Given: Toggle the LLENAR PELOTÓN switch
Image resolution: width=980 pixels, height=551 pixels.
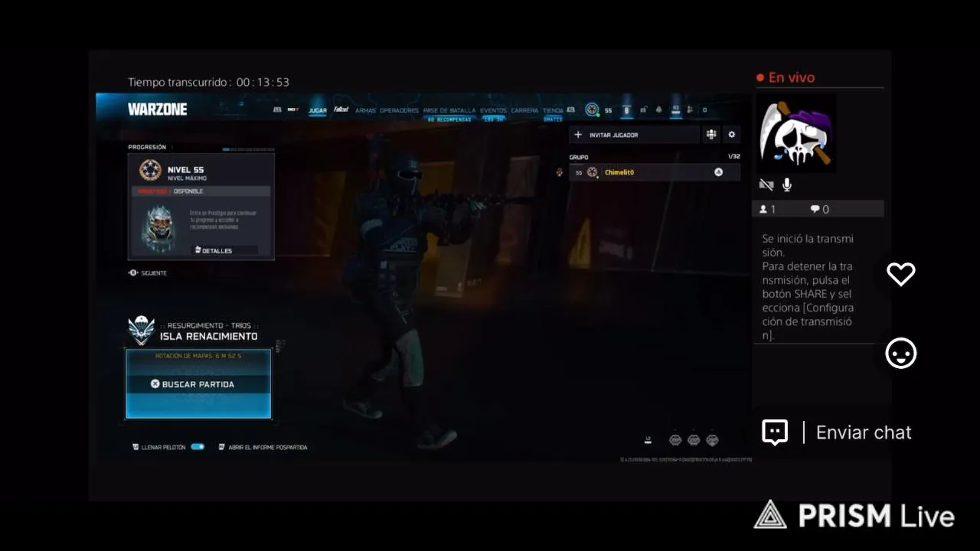Looking at the screenshot, I should (x=198, y=446).
